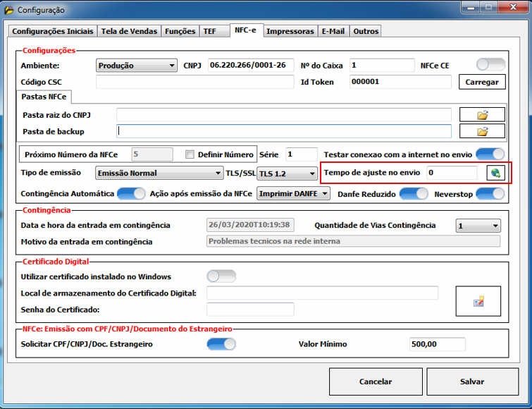The height and width of the screenshot is (409, 532).
Task: Open the Outros tab
Action: pos(366,31)
